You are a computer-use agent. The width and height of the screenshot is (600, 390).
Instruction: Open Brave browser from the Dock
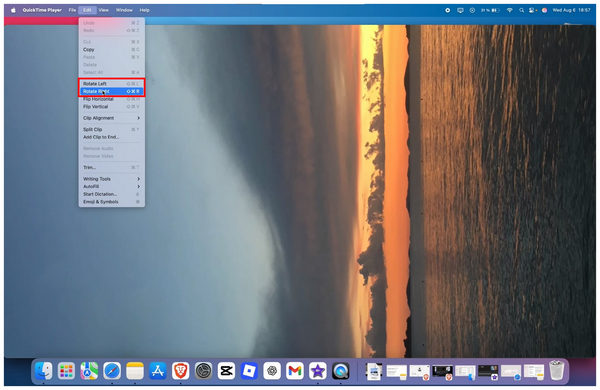tap(181, 371)
